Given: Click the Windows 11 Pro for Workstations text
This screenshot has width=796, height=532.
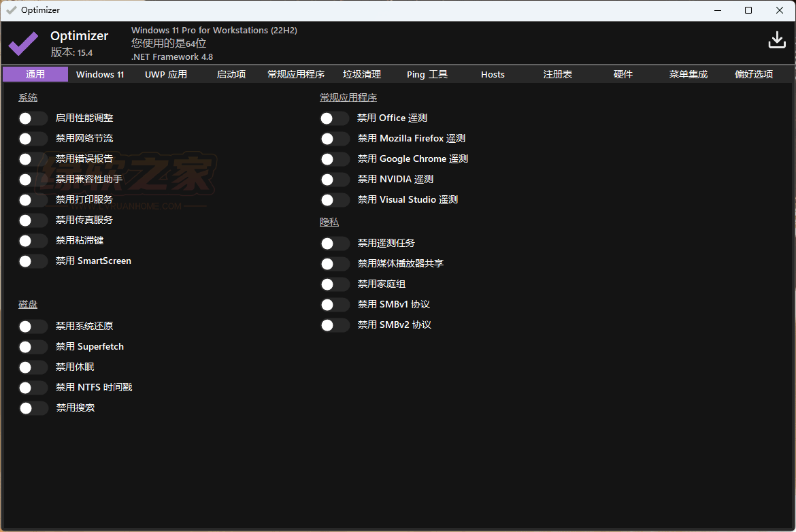Looking at the screenshot, I should (214, 30).
